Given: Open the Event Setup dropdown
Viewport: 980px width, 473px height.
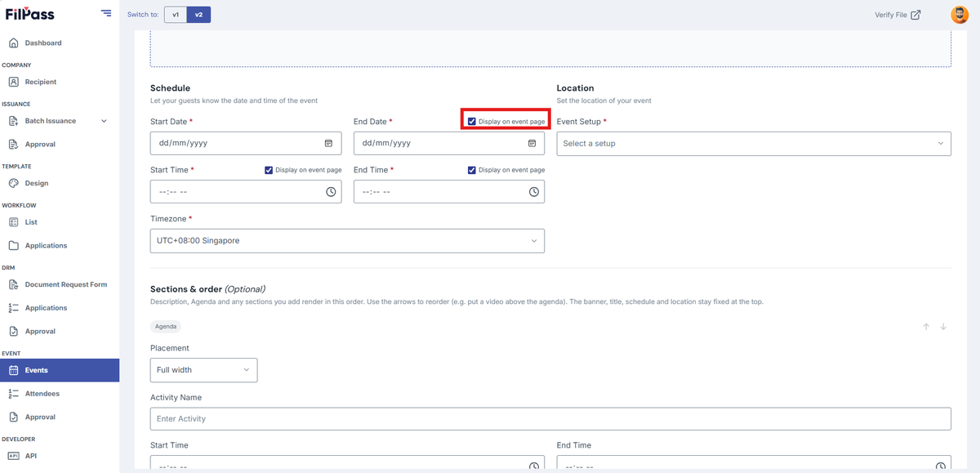Looking at the screenshot, I should click(x=754, y=143).
